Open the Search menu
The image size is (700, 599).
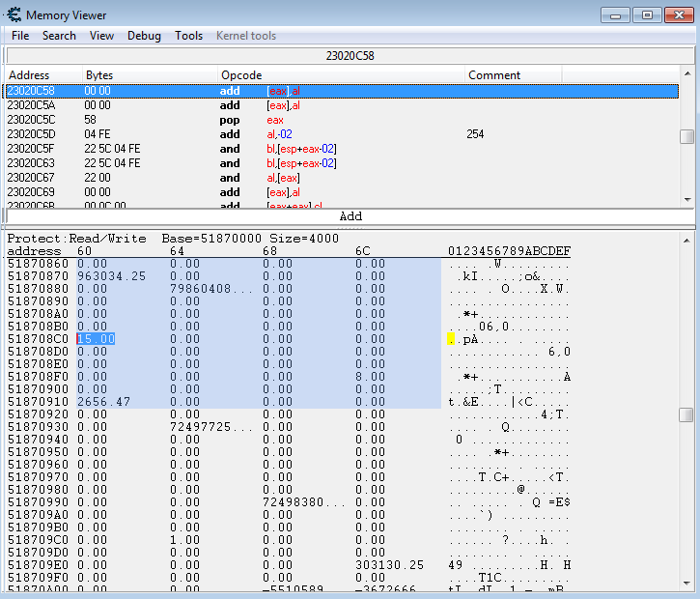[59, 36]
